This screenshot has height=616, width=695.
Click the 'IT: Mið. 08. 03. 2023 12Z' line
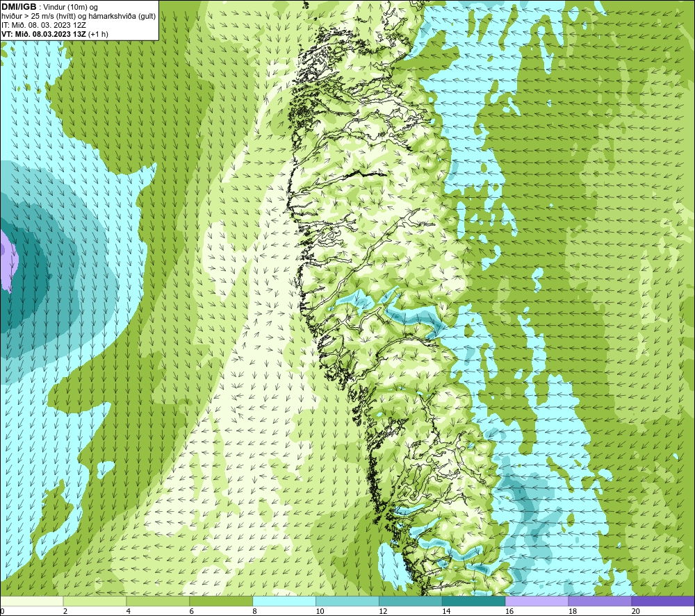43,25
